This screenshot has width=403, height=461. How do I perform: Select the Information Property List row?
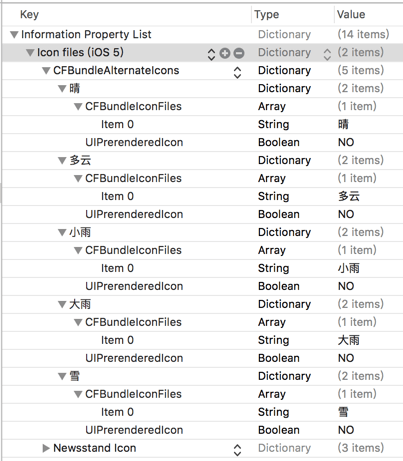tap(202, 34)
